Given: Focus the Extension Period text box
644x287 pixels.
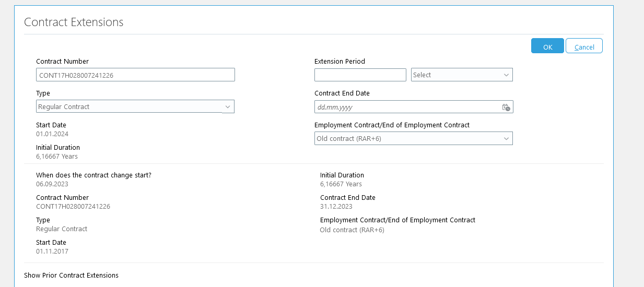Looking at the screenshot, I should (x=360, y=75).
